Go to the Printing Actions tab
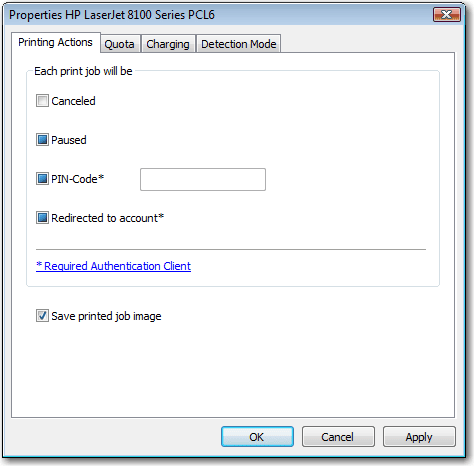The image size is (474, 466). pyautogui.click(x=55, y=42)
